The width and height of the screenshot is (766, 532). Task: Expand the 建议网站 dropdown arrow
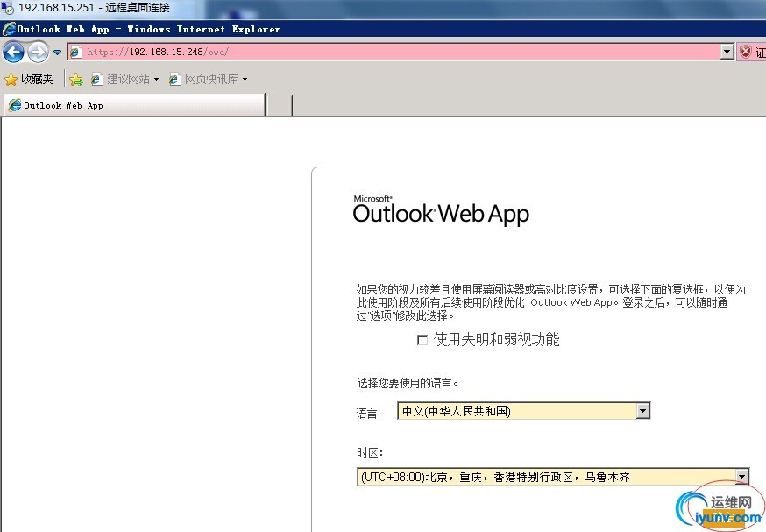click(x=156, y=79)
